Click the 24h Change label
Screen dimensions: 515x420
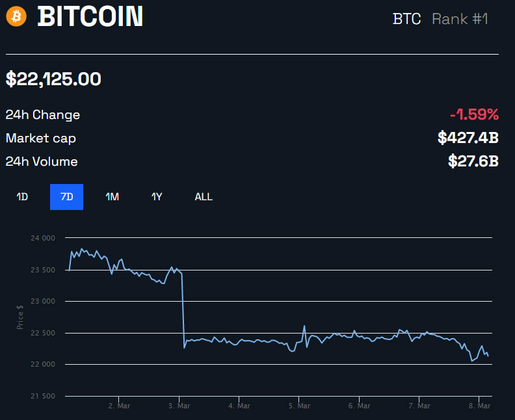[x=43, y=115]
